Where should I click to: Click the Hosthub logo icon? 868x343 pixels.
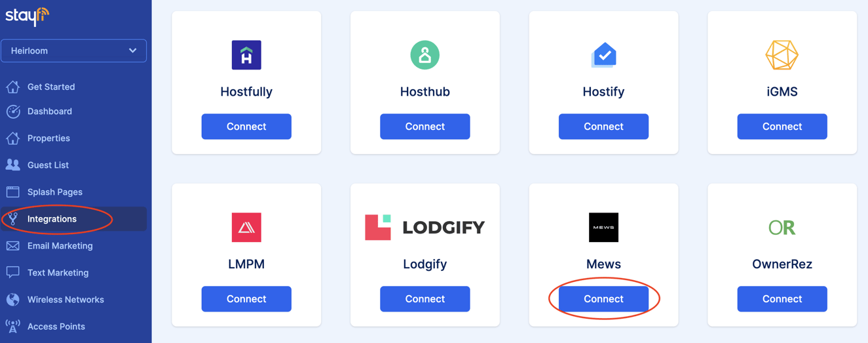pos(425,55)
